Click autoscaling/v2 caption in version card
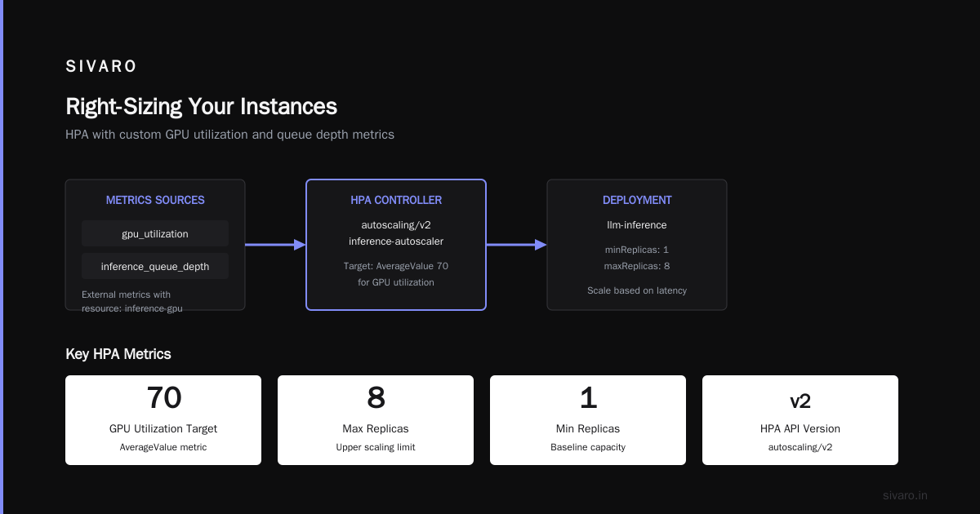 click(800, 447)
